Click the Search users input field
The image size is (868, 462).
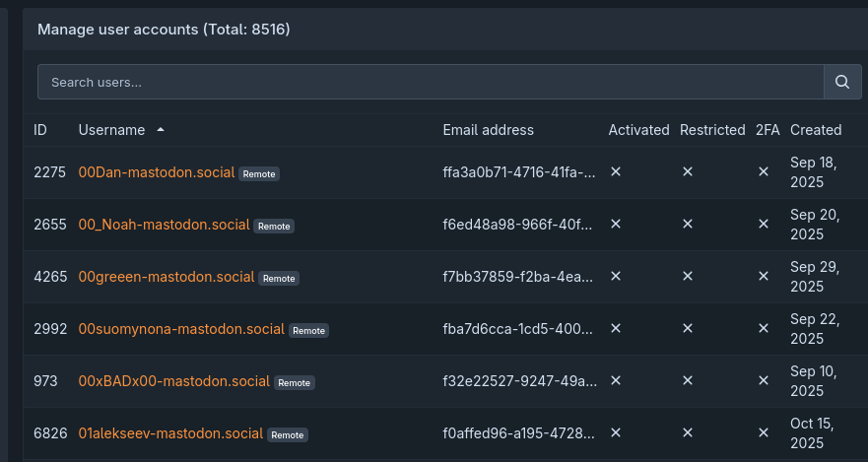(431, 82)
